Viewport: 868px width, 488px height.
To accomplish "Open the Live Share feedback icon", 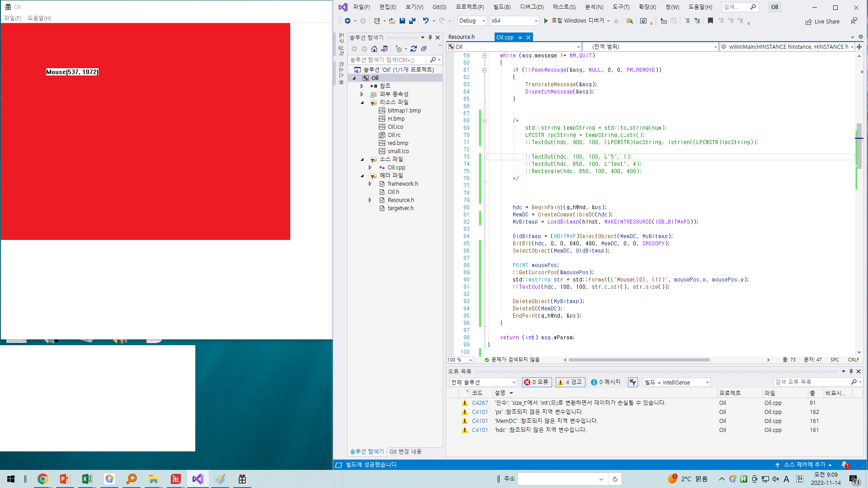I will pyautogui.click(x=854, y=21).
